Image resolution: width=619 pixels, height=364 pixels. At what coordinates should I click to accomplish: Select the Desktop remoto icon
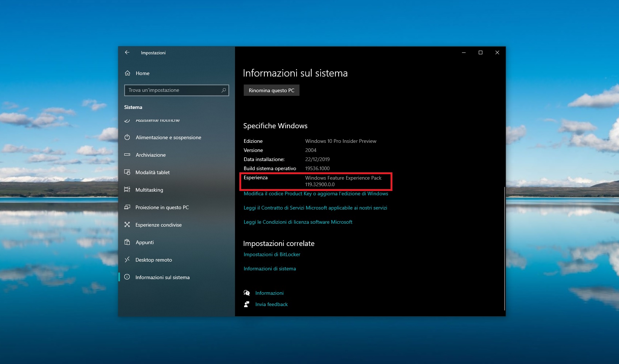(127, 259)
